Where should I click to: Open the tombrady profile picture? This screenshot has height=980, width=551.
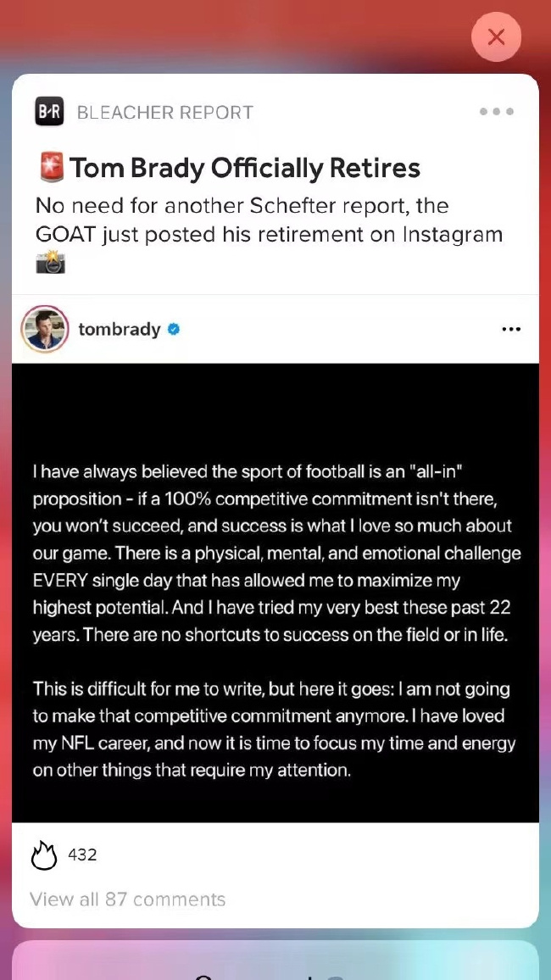coord(45,329)
